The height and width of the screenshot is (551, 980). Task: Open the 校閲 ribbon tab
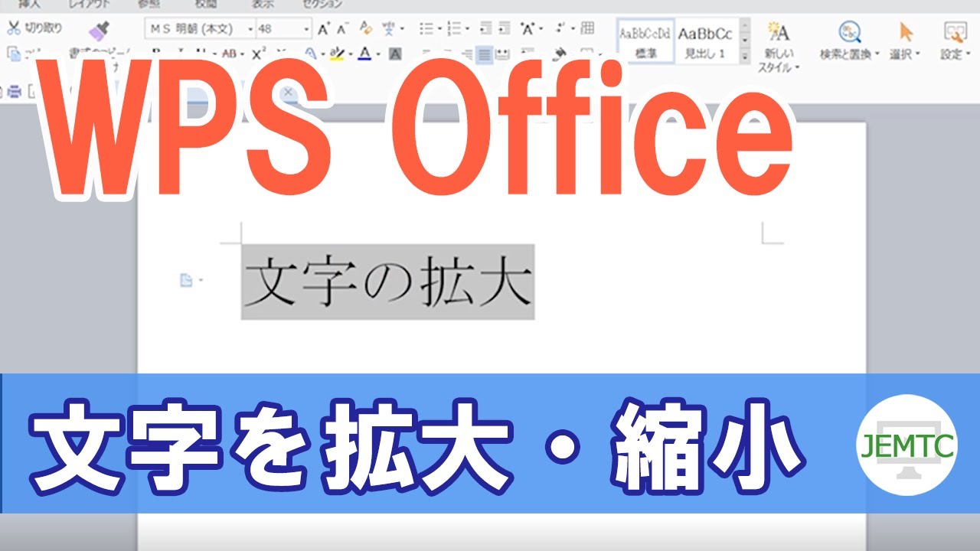pyautogui.click(x=207, y=4)
